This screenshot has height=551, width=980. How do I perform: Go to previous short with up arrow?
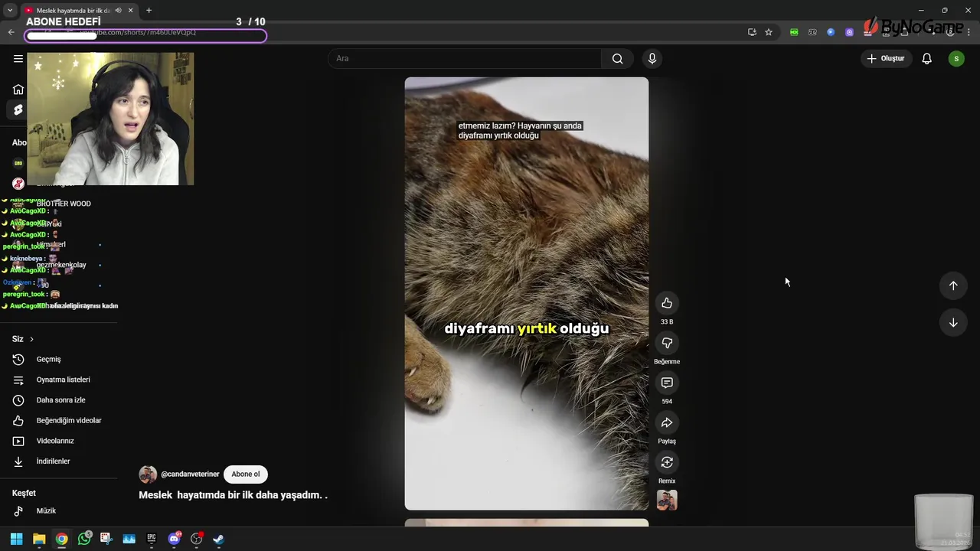pyautogui.click(x=953, y=285)
